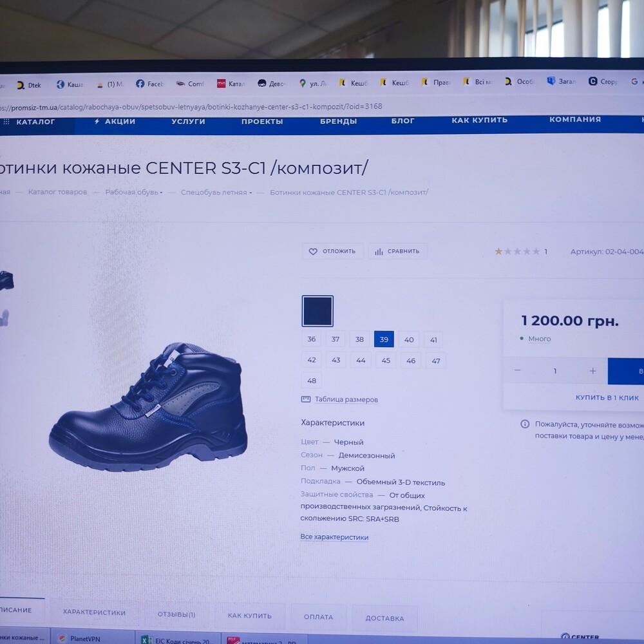Click the plus icon to increase quantity

(x=592, y=371)
